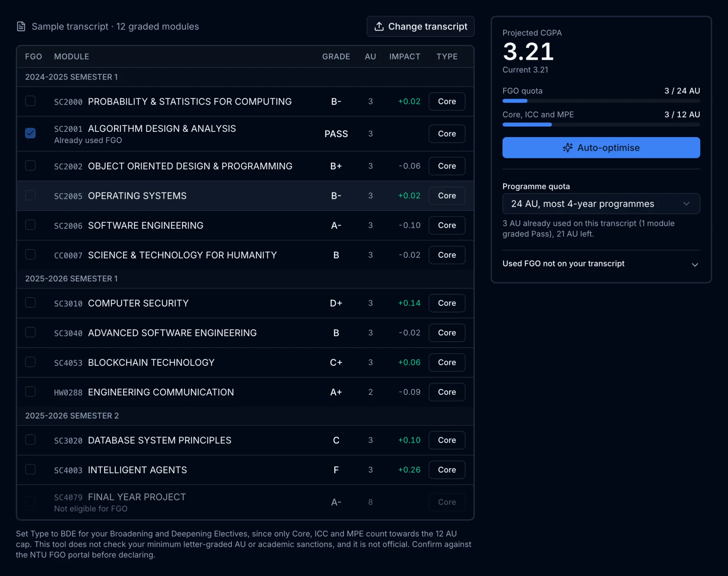Tick FGO checkbox for SC2000 Probability & Statistics
This screenshot has height=576, width=728.
[x=30, y=101]
